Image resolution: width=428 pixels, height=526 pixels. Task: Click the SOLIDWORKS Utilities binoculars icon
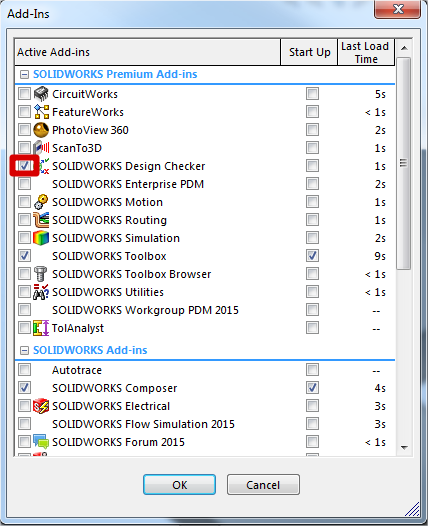click(x=41, y=292)
